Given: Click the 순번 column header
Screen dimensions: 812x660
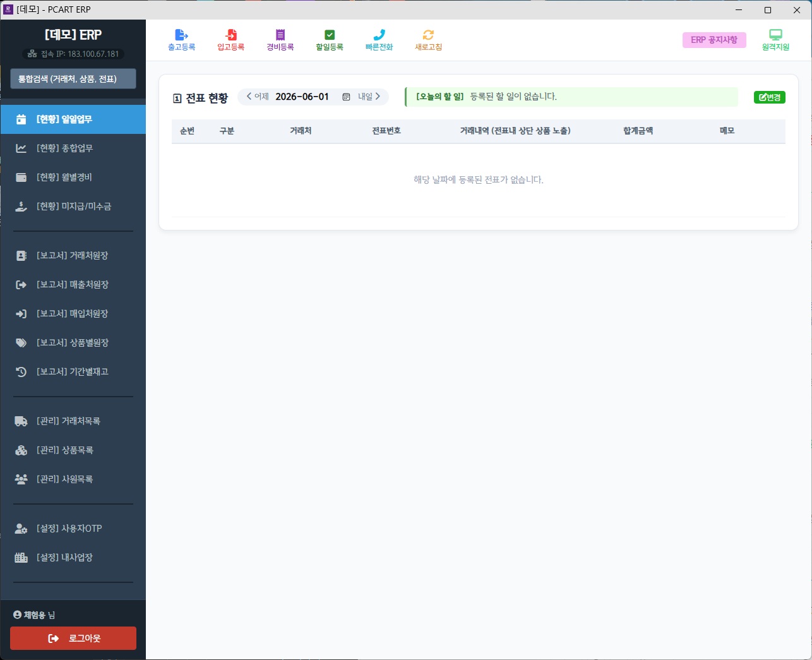Looking at the screenshot, I should tap(187, 131).
